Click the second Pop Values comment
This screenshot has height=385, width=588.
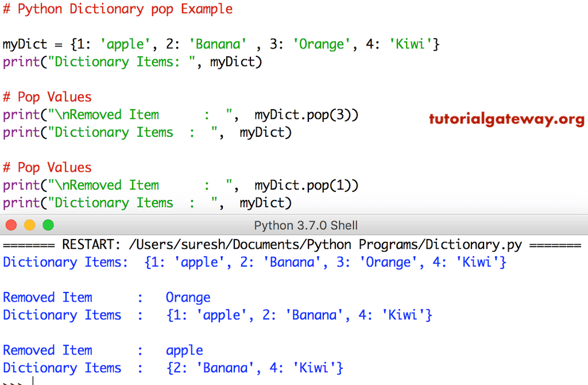tap(47, 167)
